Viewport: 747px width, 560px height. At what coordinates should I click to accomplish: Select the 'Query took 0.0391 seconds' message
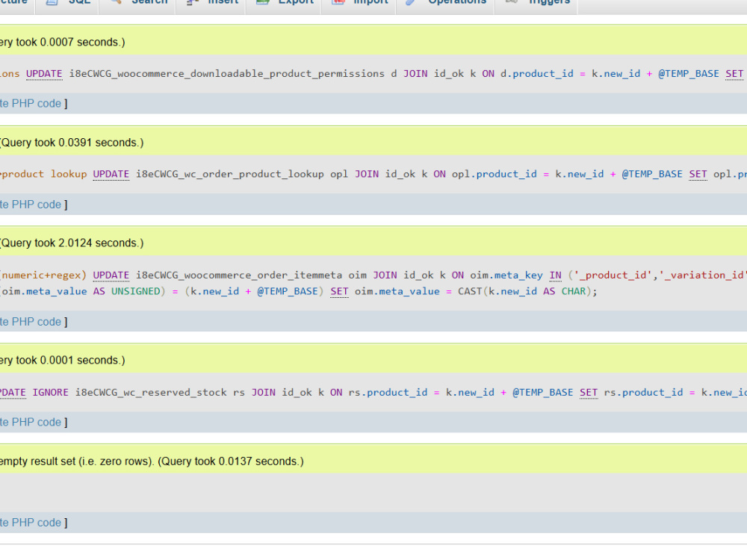pos(72,143)
